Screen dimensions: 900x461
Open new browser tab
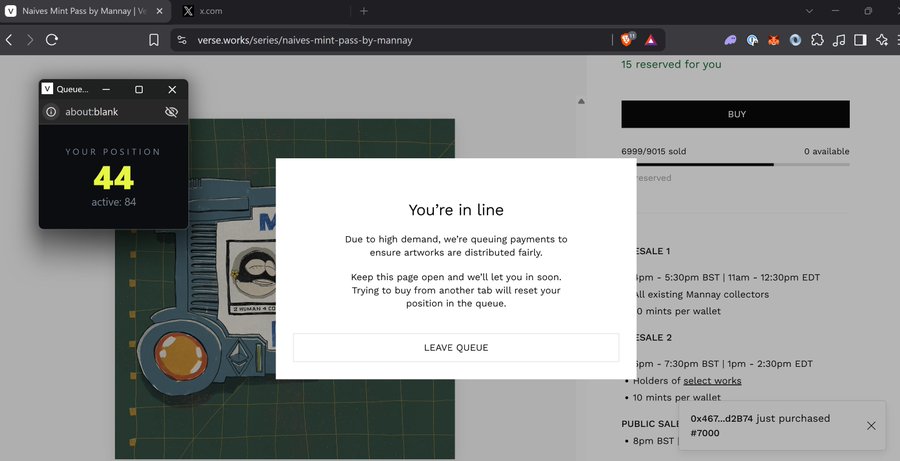click(x=364, y=11)
